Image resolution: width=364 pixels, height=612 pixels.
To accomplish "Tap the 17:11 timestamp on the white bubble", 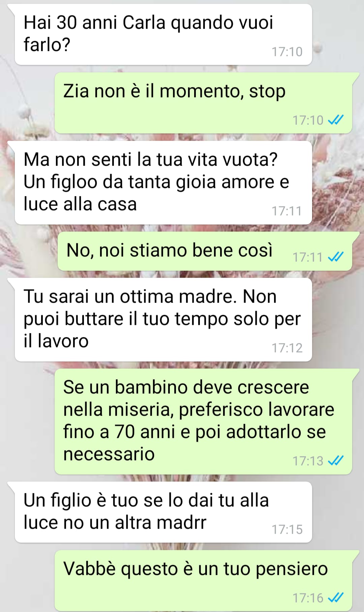I will (x=287, y=211).
